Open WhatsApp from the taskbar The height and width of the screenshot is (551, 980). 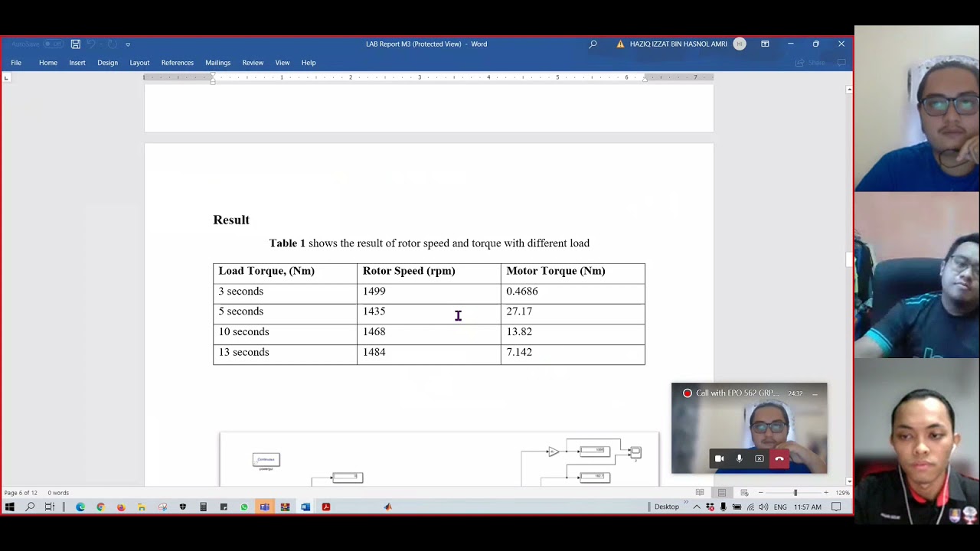click(x=244, y=507)
